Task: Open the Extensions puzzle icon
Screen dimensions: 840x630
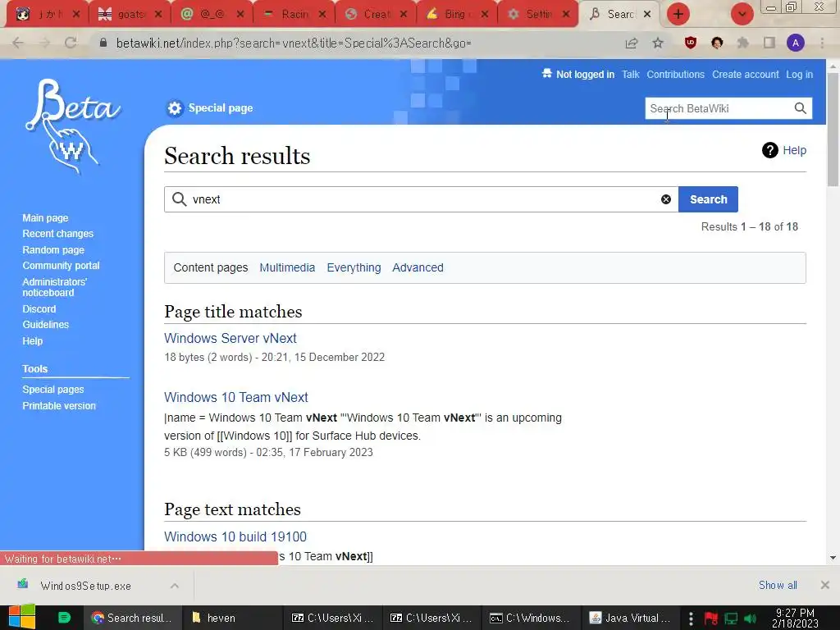Action: pyautogui.click(x=743, y=43)
